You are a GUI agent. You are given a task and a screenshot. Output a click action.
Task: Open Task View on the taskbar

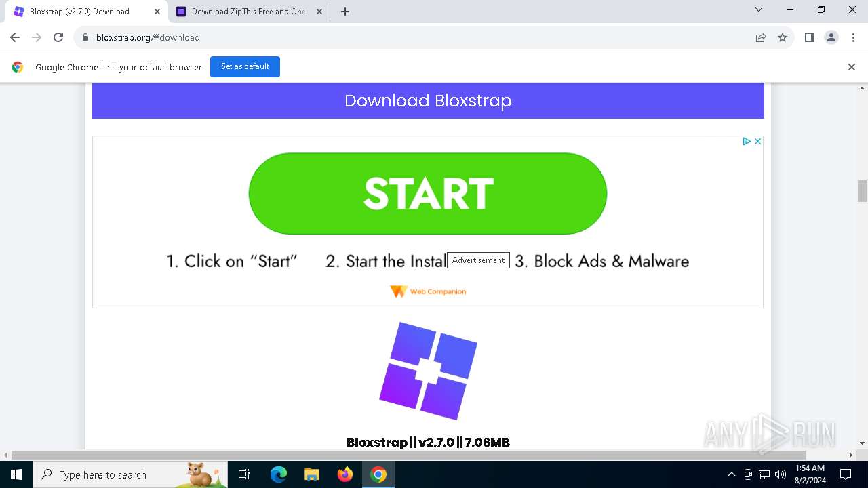(x=244, y=474)
